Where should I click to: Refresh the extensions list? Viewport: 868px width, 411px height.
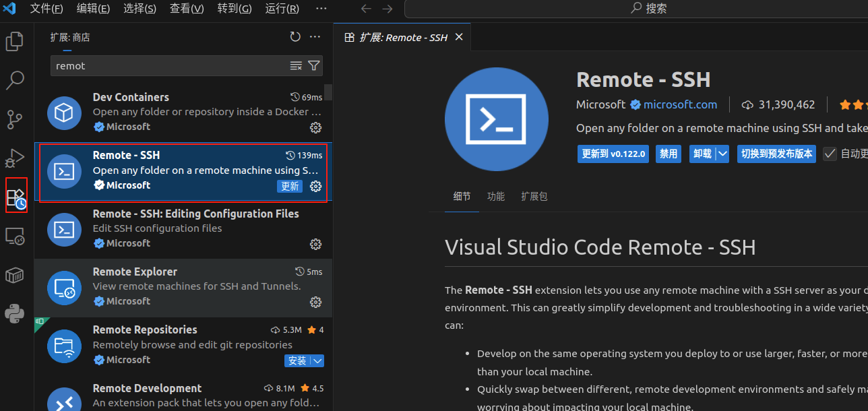pyautogui.click(x=295, y=37)
